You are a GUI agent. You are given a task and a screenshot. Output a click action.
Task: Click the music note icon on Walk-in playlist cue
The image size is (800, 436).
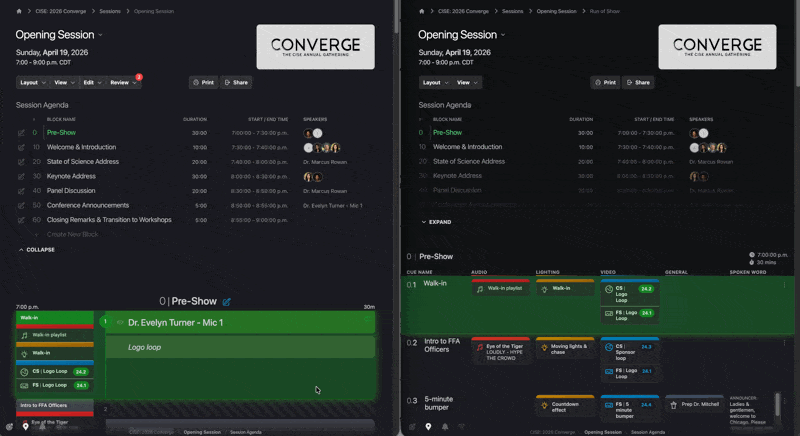(480, 289)
